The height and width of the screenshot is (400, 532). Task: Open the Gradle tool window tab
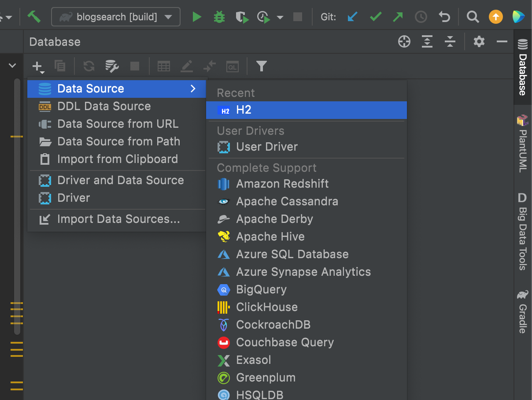click(x=523, y=311)
